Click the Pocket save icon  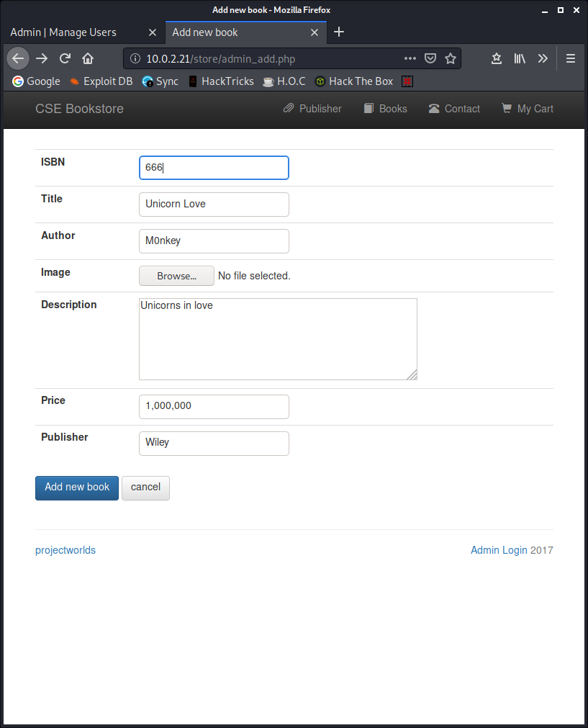(430, 58)
